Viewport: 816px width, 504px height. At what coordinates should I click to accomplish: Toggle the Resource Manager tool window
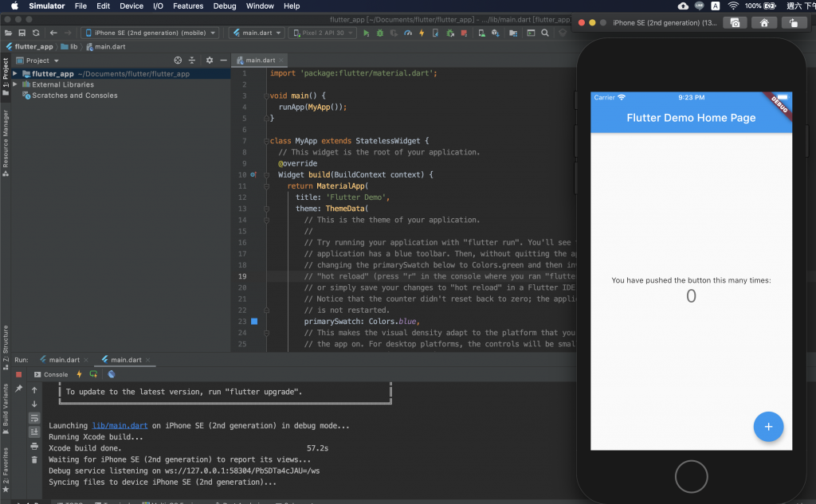click(x=6, y=143)
